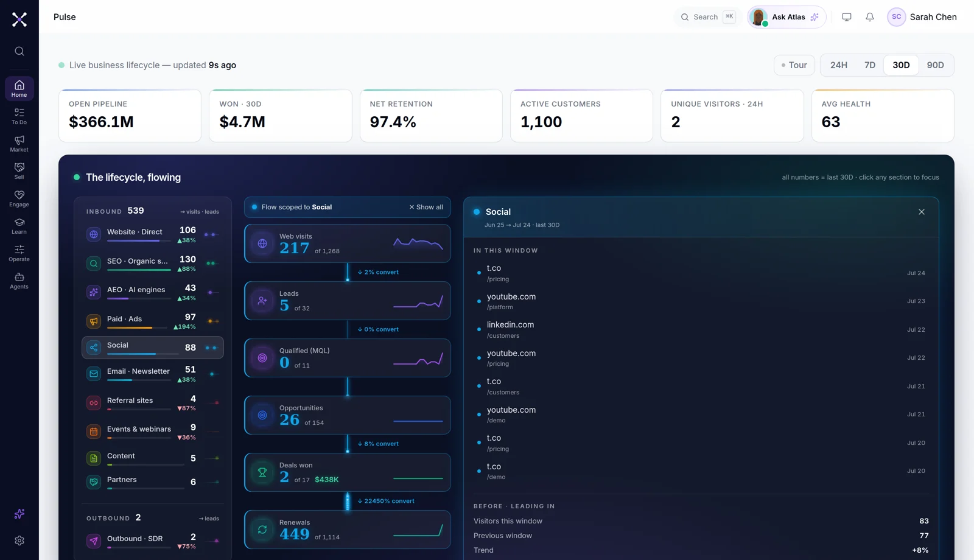Open the notifications bell
Image resolution: width=974 pixels, height=560 pixels.
click(x=870, y=17)
